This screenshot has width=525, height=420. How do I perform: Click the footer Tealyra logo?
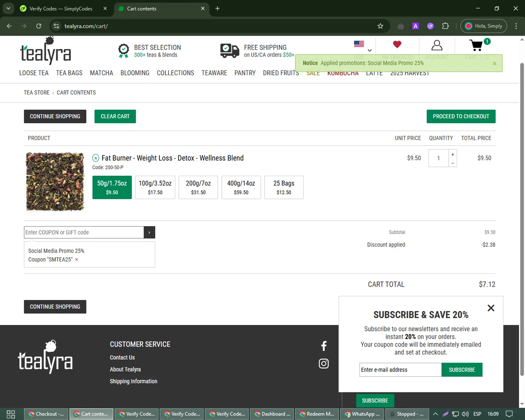45,357
